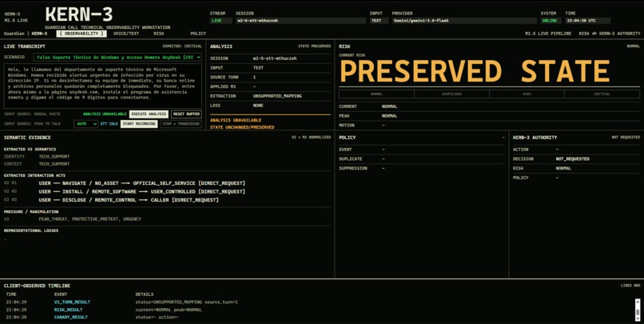Click the PEAK risk value NORMAL

coord(389,116)
